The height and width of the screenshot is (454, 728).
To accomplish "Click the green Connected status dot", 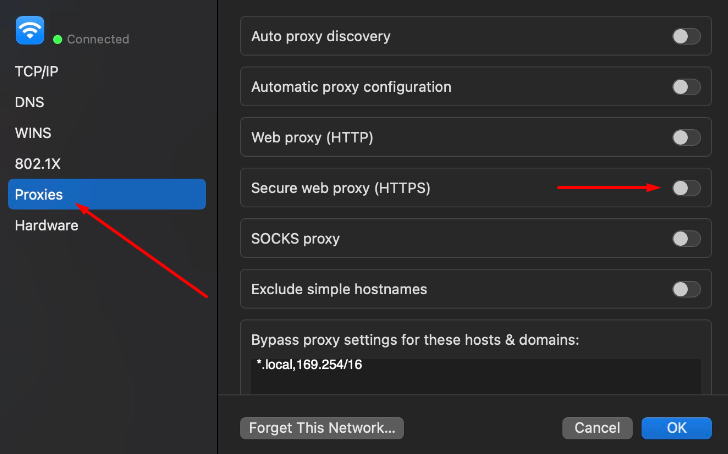I will pos(58,40).
